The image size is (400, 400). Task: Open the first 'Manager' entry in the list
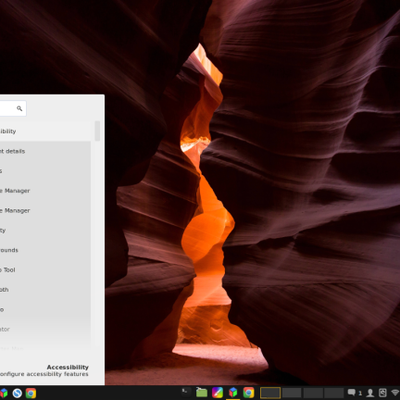pos(45,191)
